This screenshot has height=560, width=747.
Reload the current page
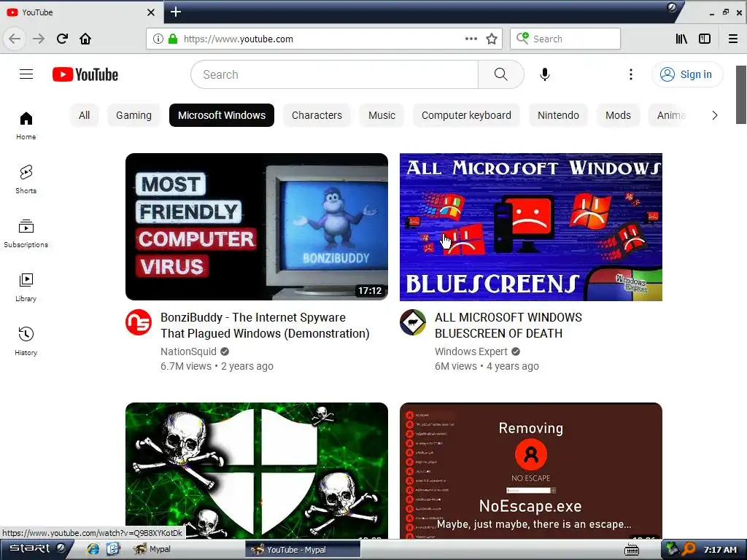[63, 39]
